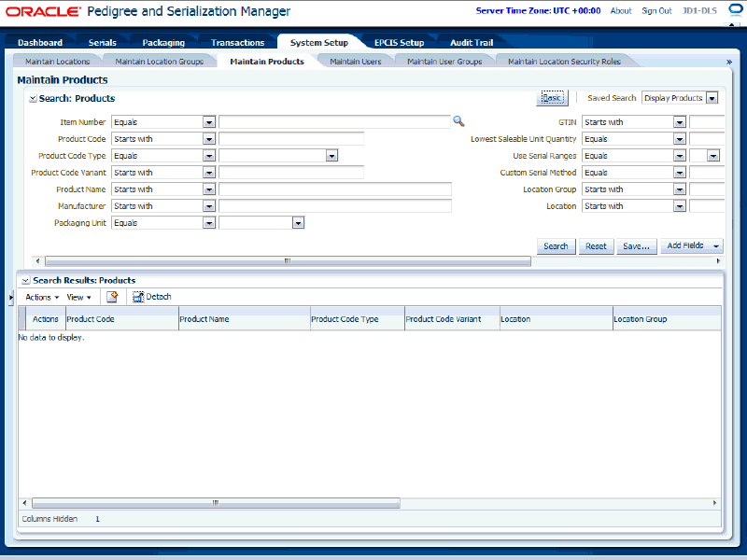Open the Maintain Locations sub-tab
This screenshot has width=747, height=560.
tap(58, 62)
